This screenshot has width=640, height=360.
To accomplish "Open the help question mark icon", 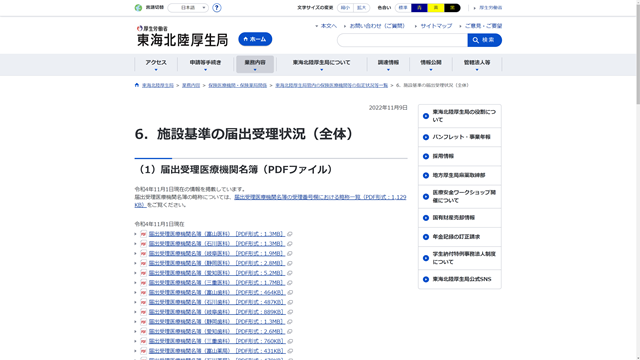I will 217,8.
